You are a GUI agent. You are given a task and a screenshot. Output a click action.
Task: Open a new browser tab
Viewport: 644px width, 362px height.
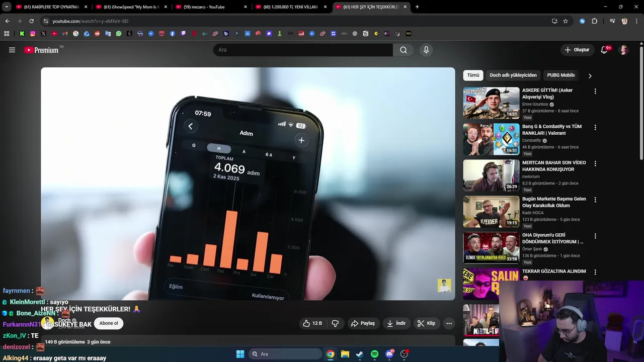pyautogui.click(x=417, y=7)
